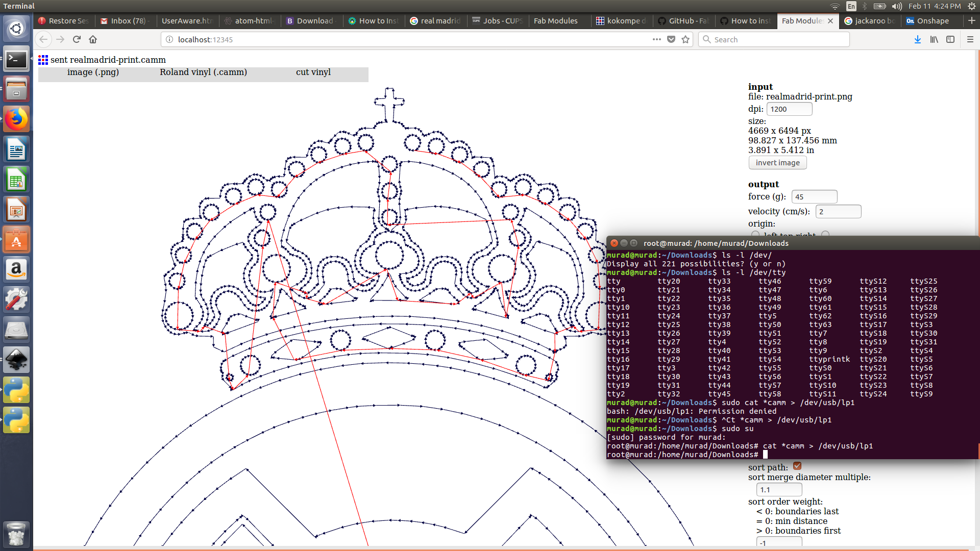Open Amazon launcher icon
This screenshot has height=551, width=980.
[16, 270]
